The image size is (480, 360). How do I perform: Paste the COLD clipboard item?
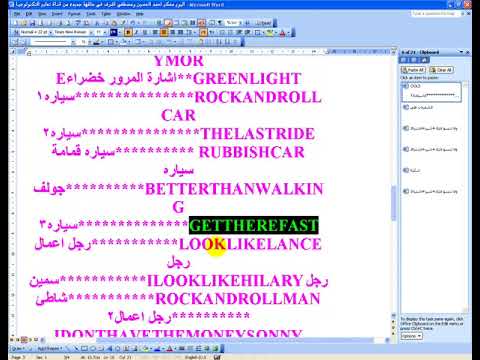coord(431,91)
